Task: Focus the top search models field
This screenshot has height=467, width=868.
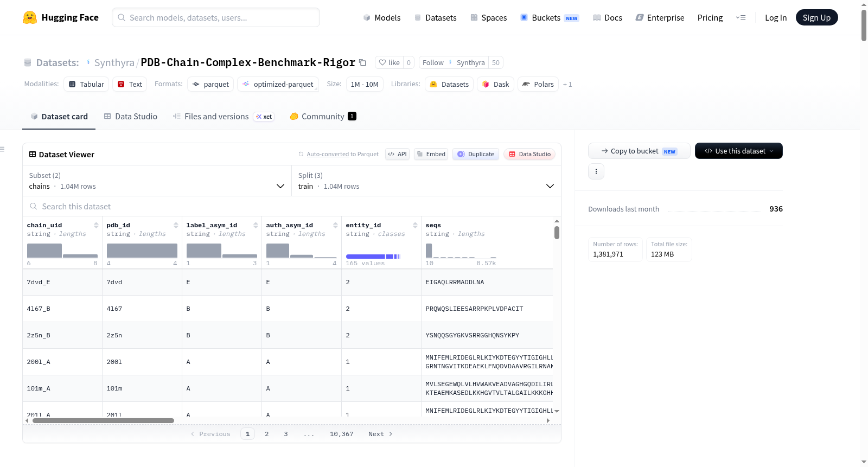Action: pyautogui.click(x=216, y=17)
